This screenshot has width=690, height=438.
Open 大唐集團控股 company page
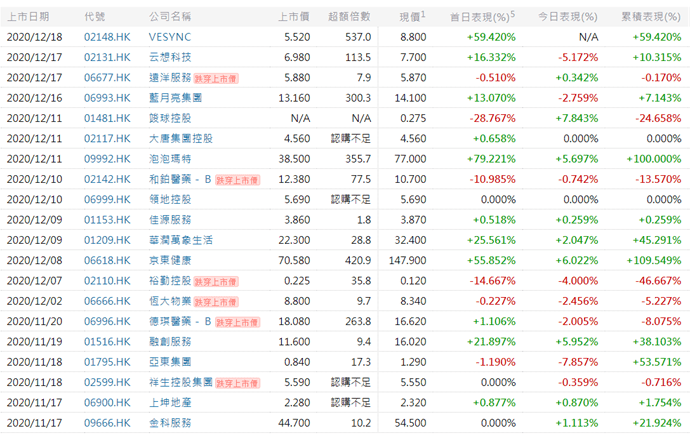click(x=180, y=139)
